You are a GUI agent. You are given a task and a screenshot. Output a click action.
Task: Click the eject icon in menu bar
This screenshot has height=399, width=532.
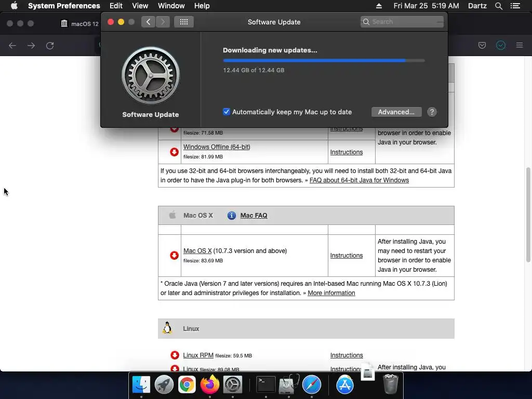(379, 6)
